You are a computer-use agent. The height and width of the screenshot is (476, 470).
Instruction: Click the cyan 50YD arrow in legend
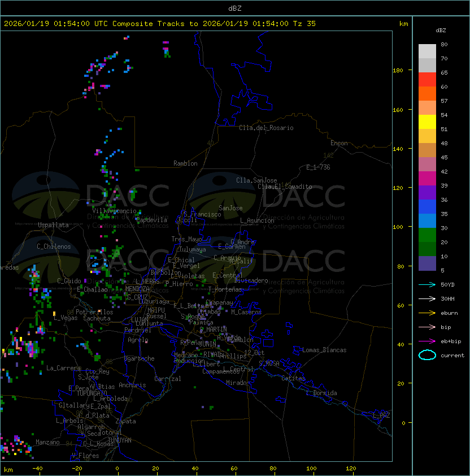click(427, 284)
